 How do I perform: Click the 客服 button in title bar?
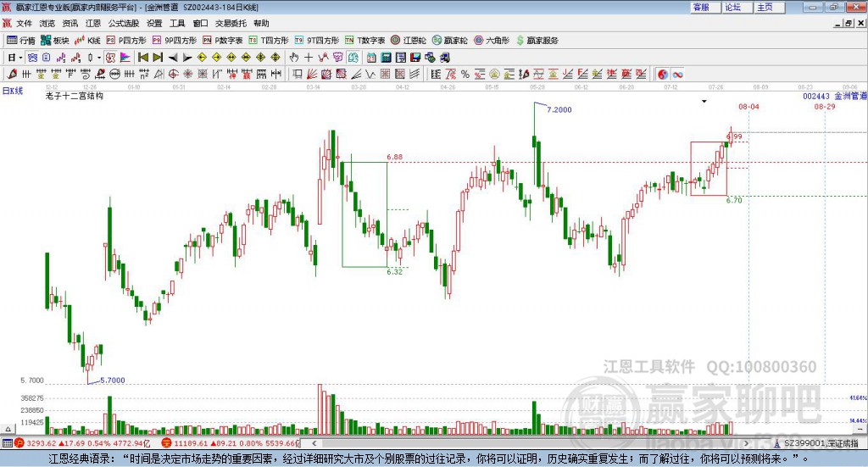pyautogui.click(x=705, y=7)
